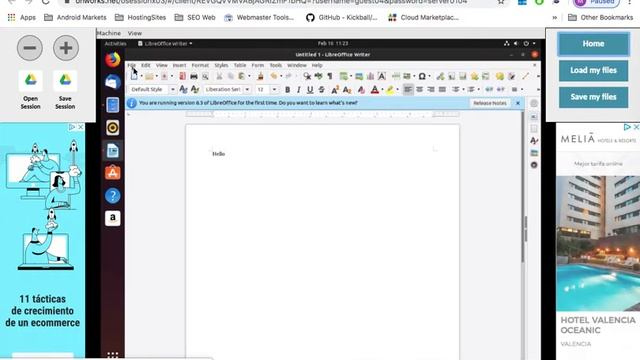The image size is (640, 360).
Task: Open Firefox from the Ubuntu dock
Action: [113, 60]
